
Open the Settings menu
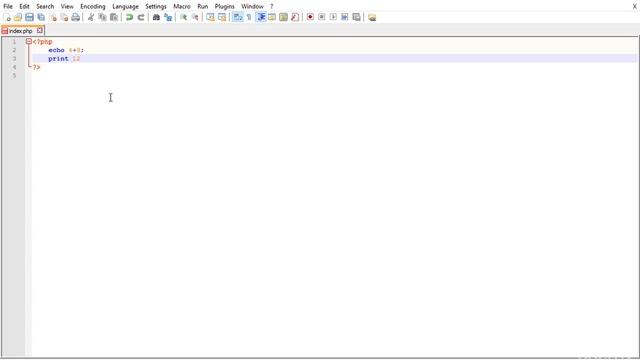click(x=156, y=7)
